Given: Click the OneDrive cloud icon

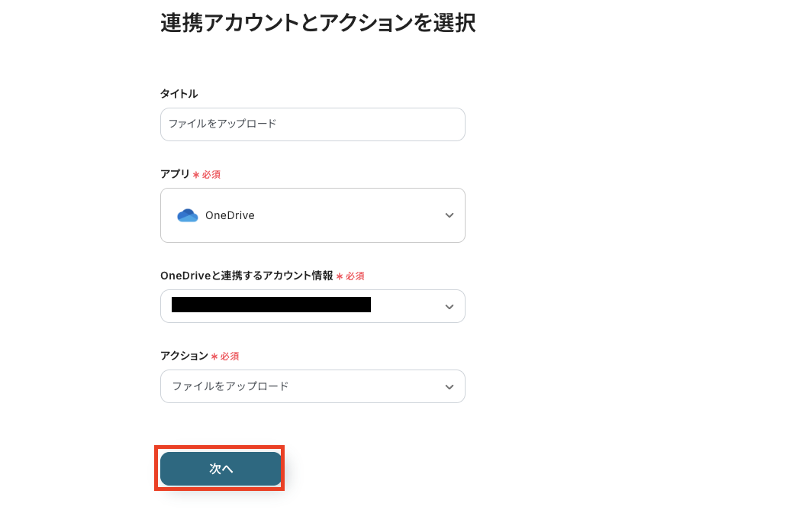Looking at the screenshot, I should click(x=187, y=215).
